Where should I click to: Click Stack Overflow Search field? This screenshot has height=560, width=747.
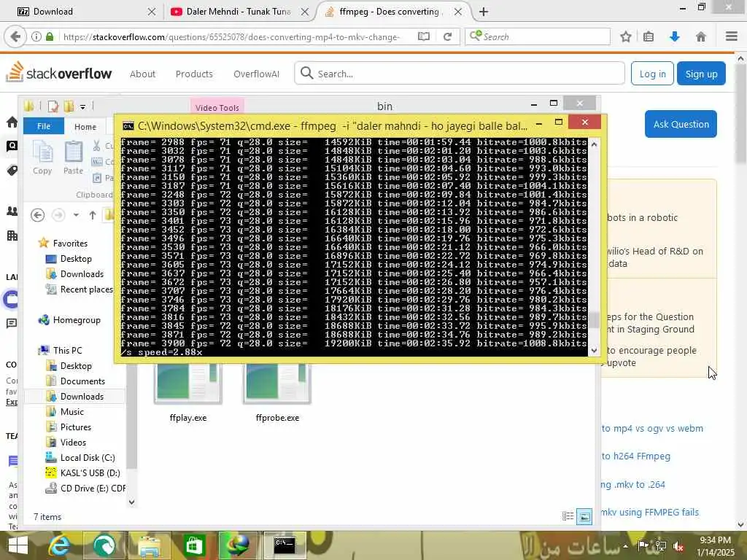pos(460,74)
